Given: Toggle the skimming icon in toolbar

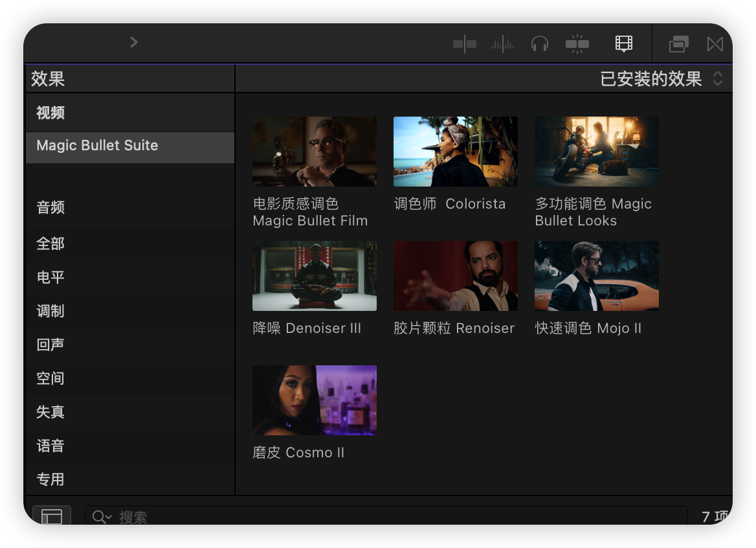Looking at the screenshot, I should point(465,44).
